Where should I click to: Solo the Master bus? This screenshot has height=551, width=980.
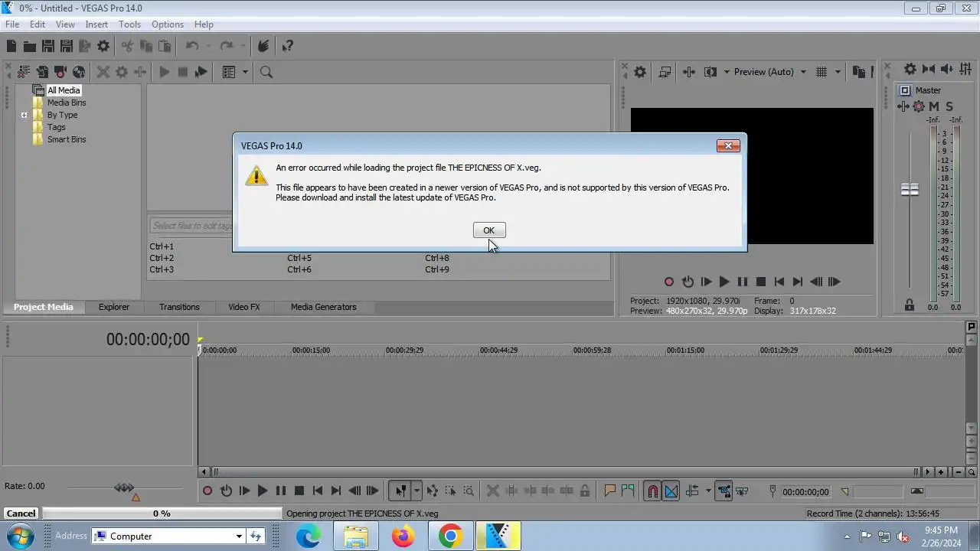coord(949,106)
